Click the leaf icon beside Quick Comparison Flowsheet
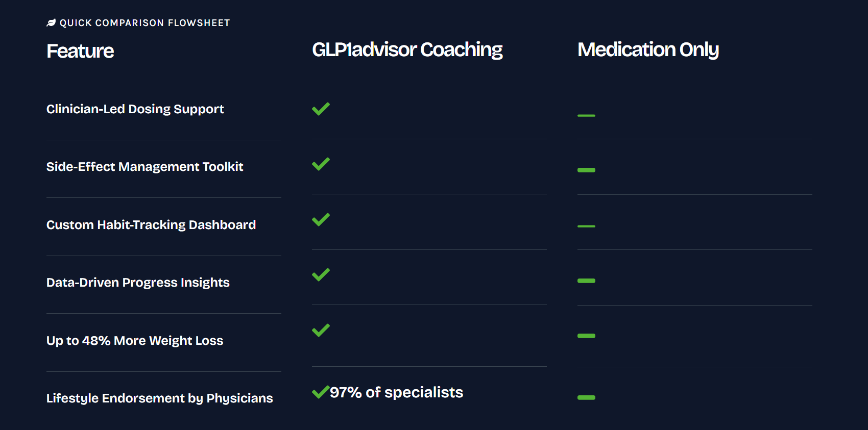The width and height of the screenshot is (868, 430). 51,23
